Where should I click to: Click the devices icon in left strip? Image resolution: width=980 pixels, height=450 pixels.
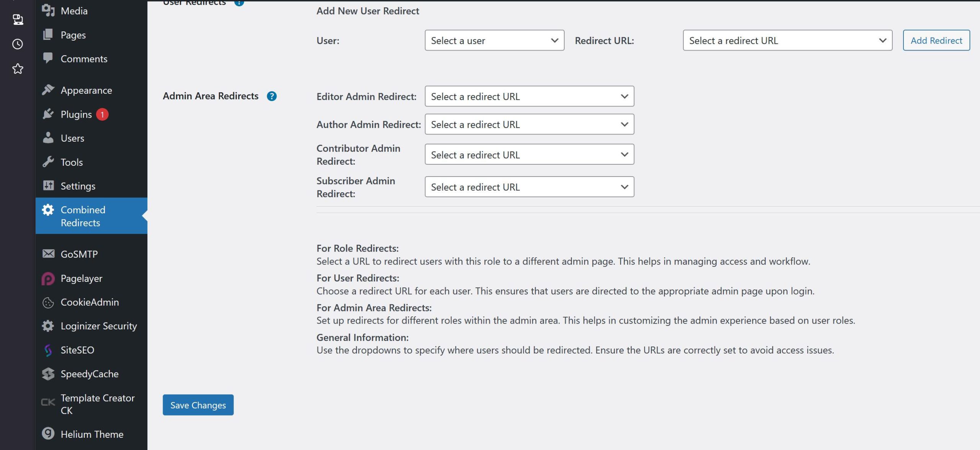[18, 20]
